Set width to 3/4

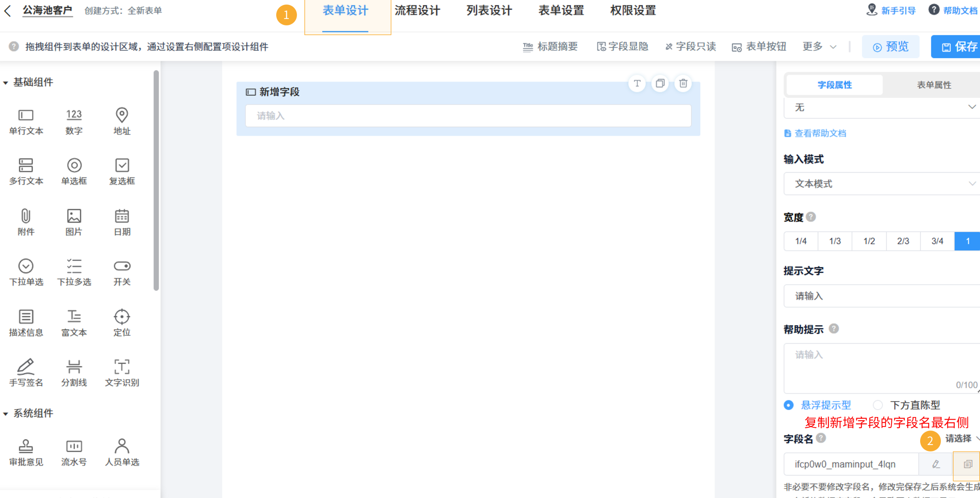pos(937,241)
